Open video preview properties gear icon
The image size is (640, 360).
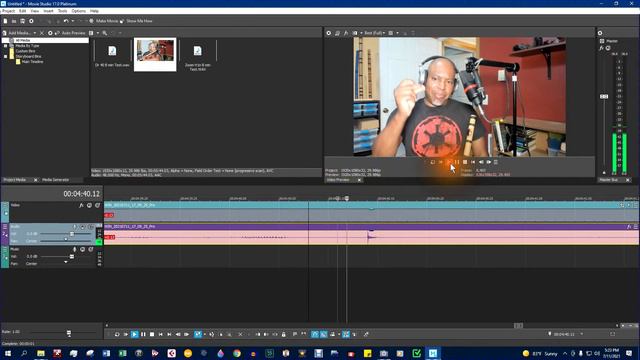pos(329,33)
